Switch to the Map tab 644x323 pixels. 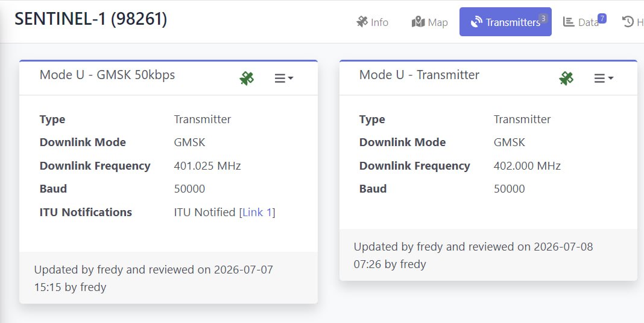[x=429, y=22]
